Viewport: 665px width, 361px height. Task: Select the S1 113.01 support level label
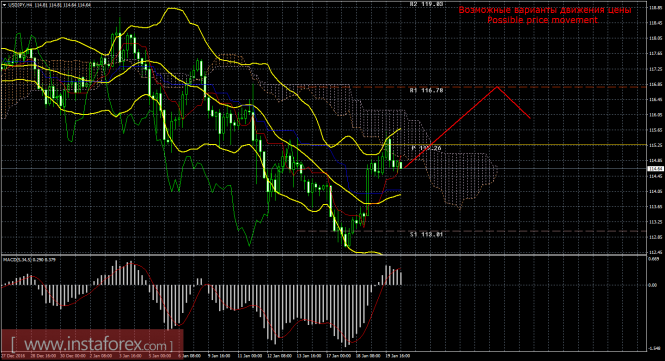pos(426,234)
